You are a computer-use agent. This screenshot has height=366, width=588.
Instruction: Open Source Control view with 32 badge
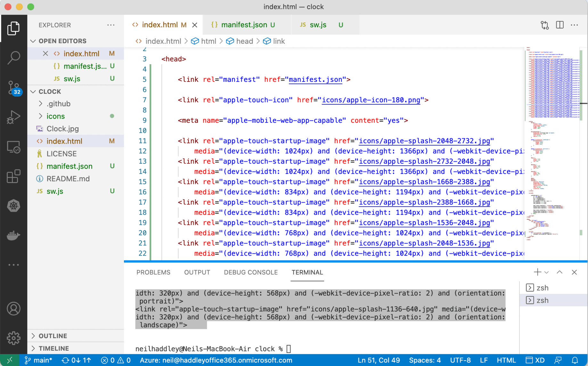click(13, 88)
